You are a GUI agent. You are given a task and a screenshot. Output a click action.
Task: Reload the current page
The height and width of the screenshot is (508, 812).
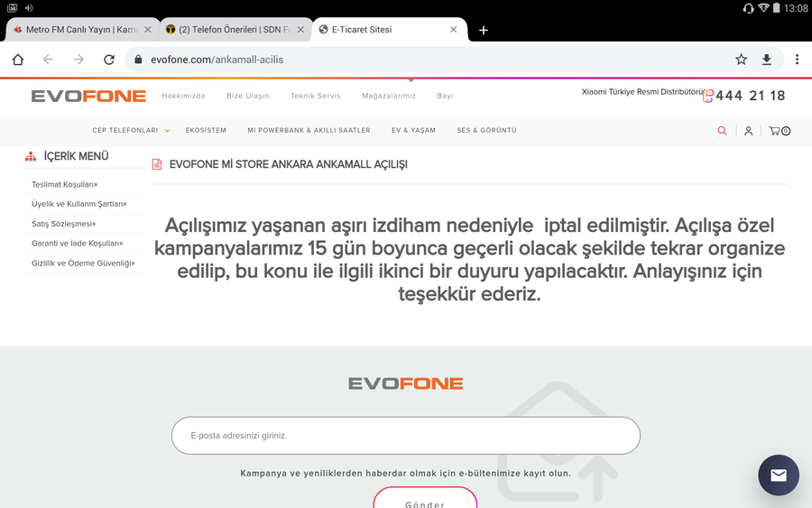coord(109,60)
